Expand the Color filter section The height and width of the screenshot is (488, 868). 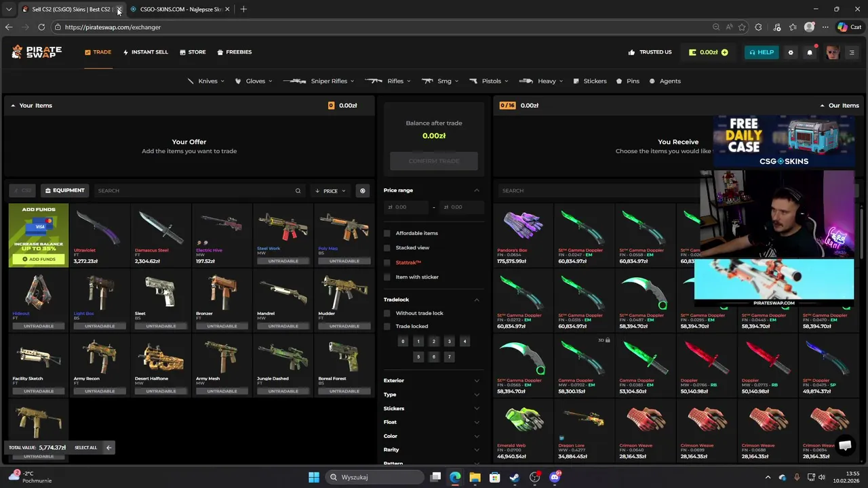433,436
